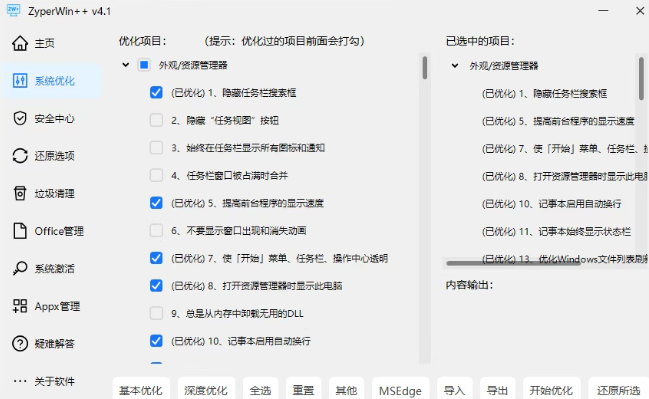Go to 垃圾清理 page
The height and width of the screenshot is (399, 649).
tap(52, 193)
